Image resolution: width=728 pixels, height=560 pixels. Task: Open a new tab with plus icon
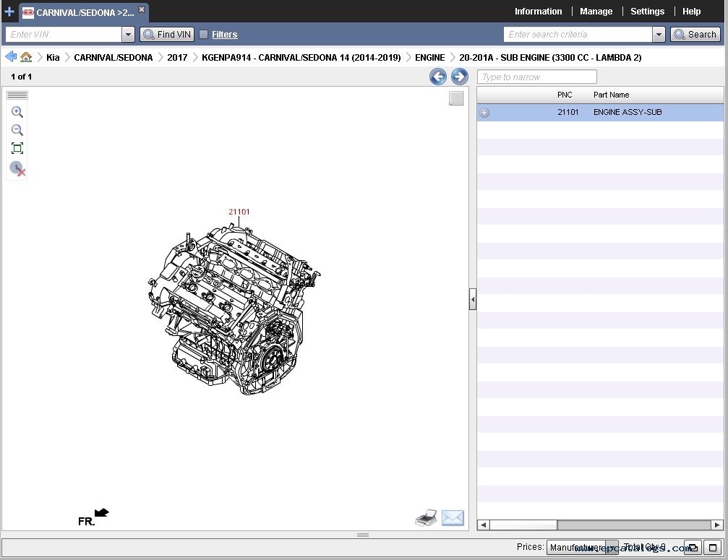tap(9, 12)
